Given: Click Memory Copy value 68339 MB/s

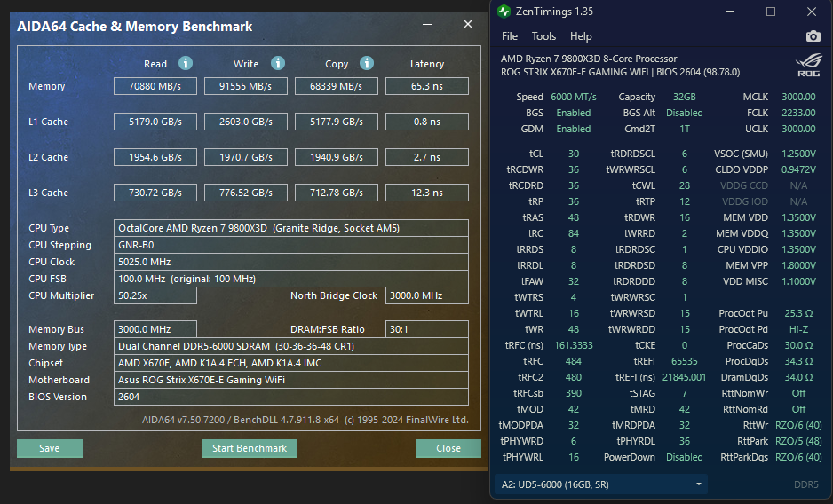Looking at the screenshot, I should (x=337, y=86).
